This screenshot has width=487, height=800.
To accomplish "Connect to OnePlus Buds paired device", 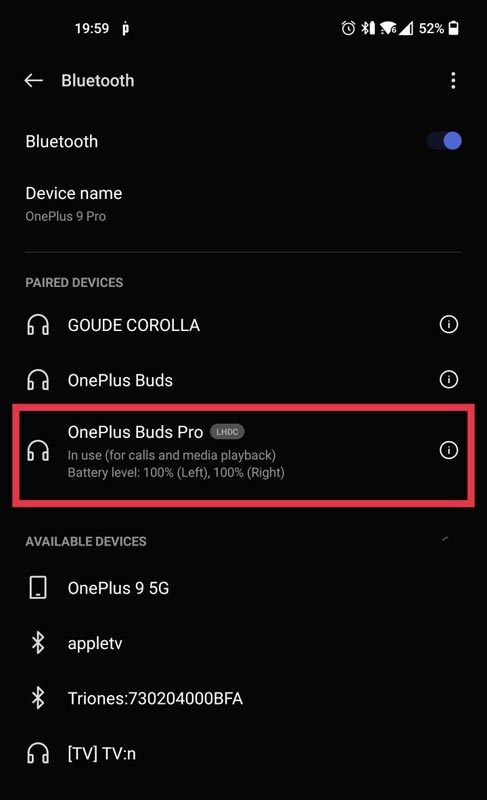I will point(243,380).
